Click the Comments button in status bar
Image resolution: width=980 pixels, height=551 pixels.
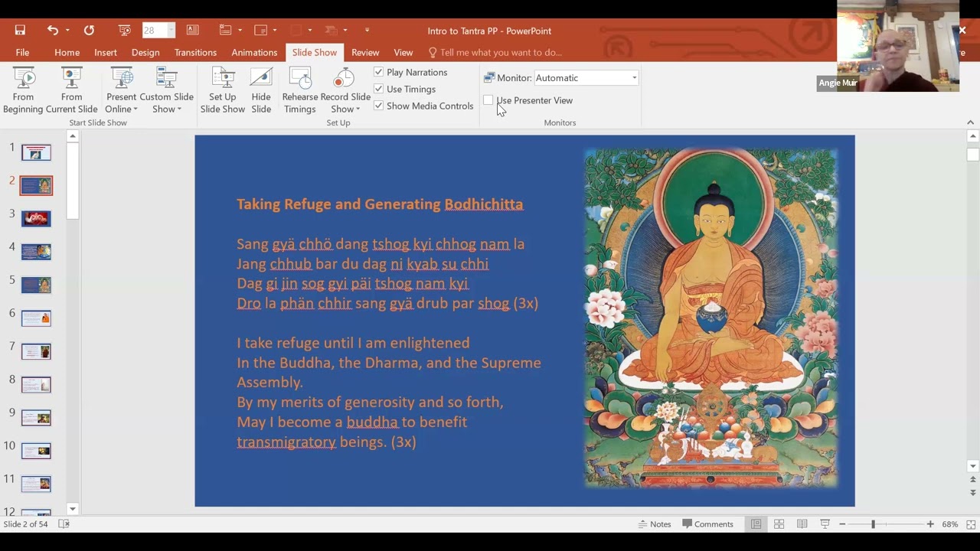coord(708,524)
